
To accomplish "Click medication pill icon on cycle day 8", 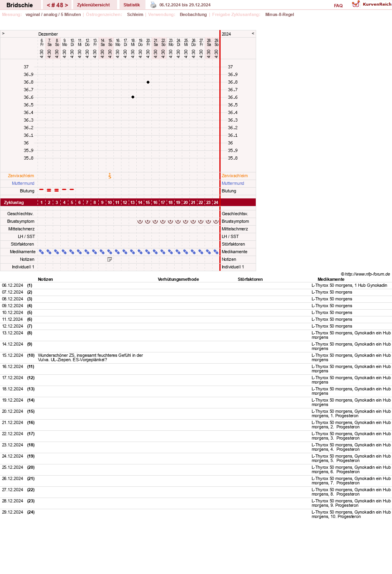I will pyautogui.click(x=95, y=252).
